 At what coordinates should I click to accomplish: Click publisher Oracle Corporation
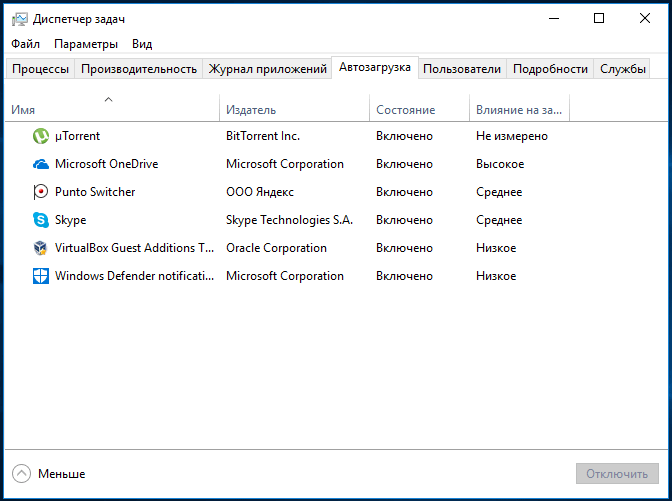click(x=276, y=248)
